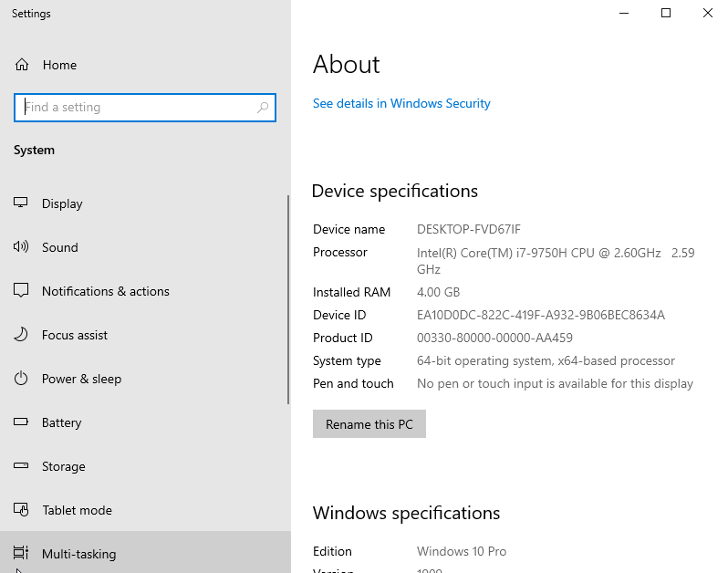Click the Device ID label
Image resolution: width=728 pixels, height=573 pixels.
339,315
